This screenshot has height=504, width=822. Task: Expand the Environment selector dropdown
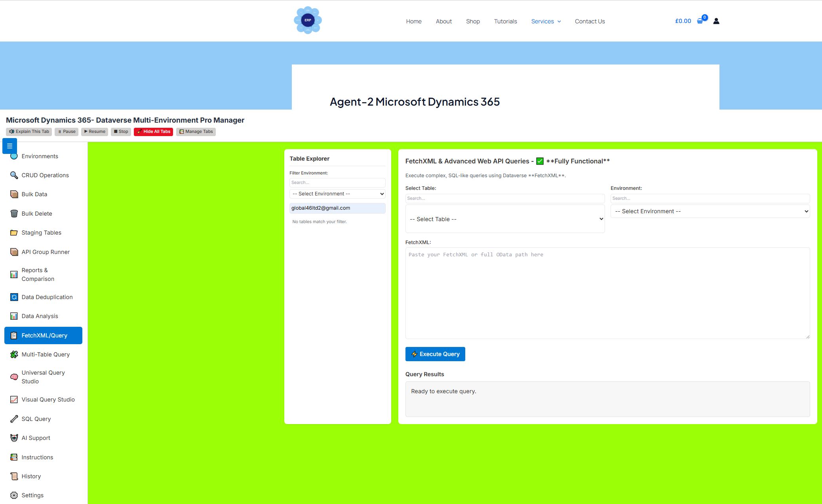pos(710,211)
